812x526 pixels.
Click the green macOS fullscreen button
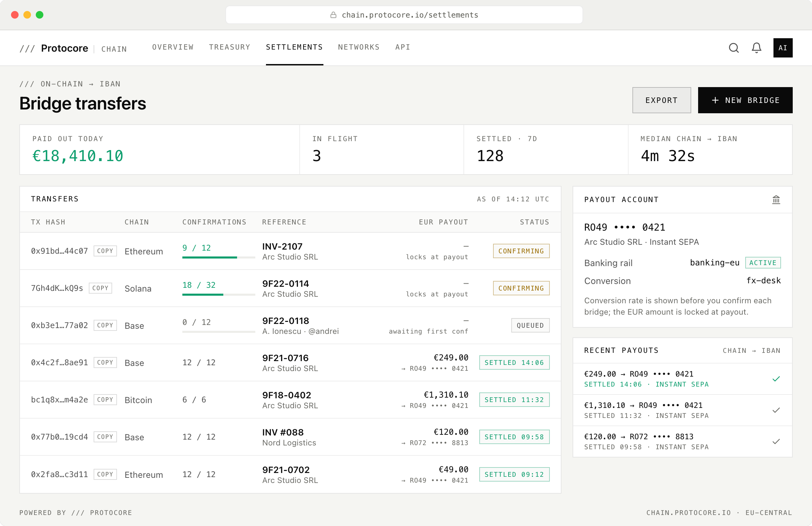click(40, 15)
